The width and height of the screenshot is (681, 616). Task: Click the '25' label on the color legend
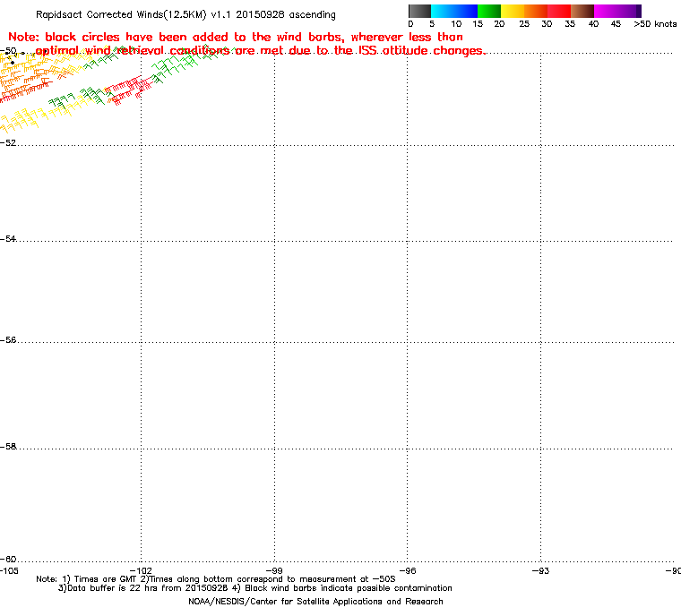pos(524,24)
